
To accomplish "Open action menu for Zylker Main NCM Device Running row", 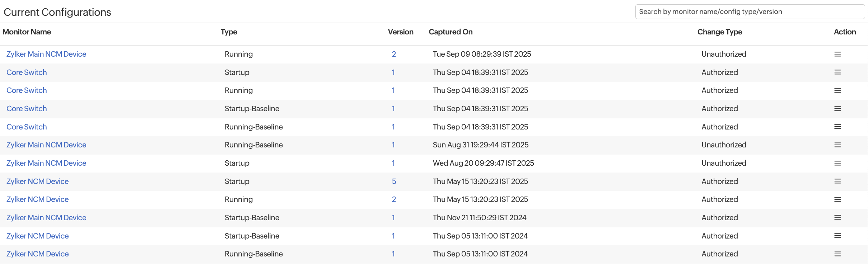I will (837, 54).
